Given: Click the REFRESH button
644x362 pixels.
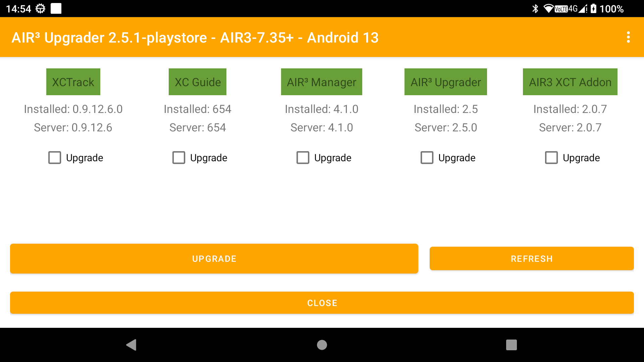Looking at the screenshot, I should click(x=532, y=258).
